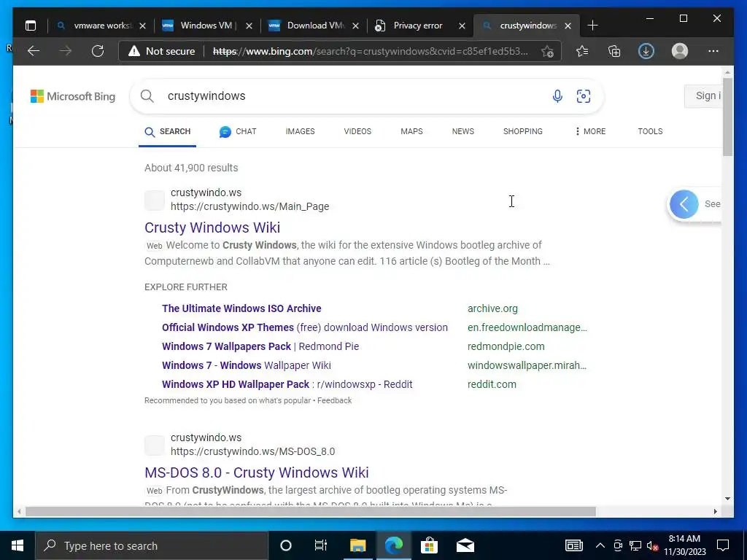This screenshot has height=560, width=747.
Task: Open Cortana circle on taskbar
Action: click(x=286, y=545)
